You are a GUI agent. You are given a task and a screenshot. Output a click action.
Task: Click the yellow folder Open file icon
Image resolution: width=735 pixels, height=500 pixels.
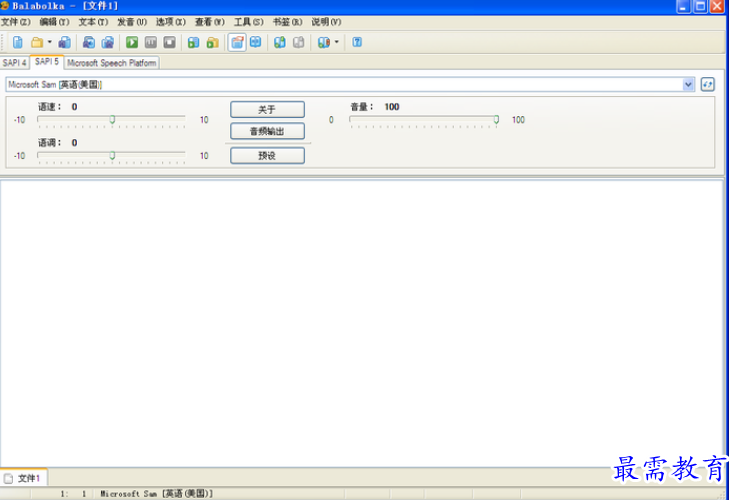pyautogui.click(x=37, y=43)
